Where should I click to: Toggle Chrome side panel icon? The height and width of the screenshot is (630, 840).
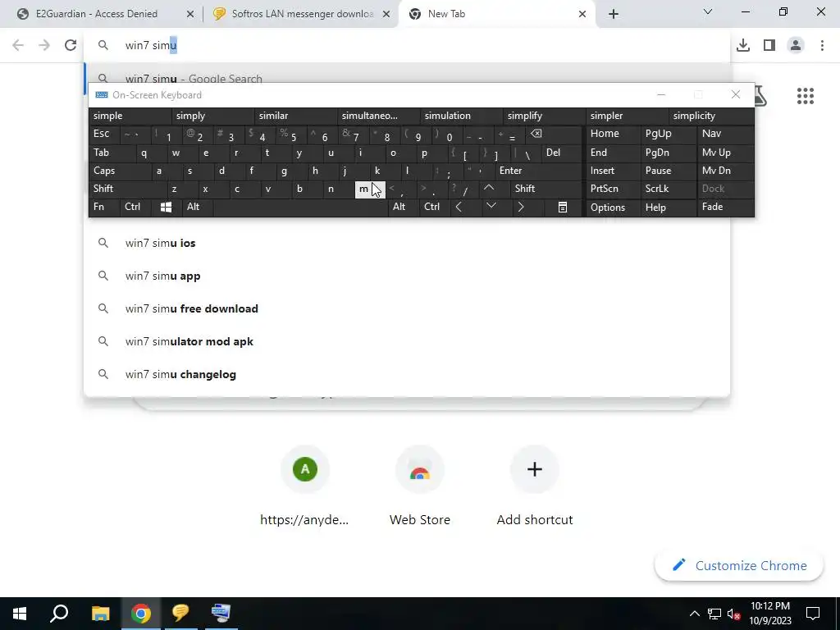(x=769, y=45)
